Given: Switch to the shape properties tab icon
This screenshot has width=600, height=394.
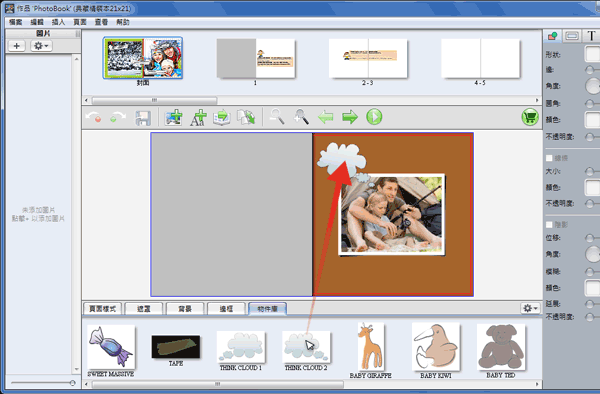Looking at the screenshot, I should pos(553,36).
